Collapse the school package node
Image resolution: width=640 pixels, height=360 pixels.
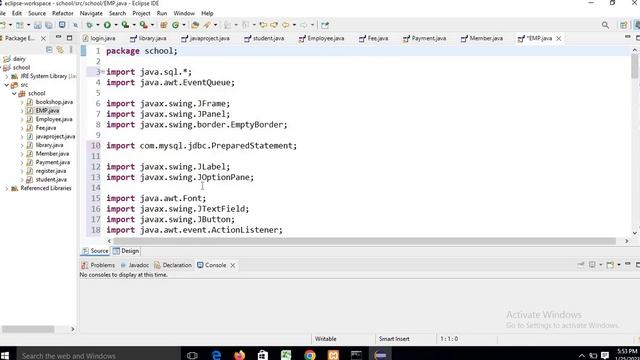[14, 93]
